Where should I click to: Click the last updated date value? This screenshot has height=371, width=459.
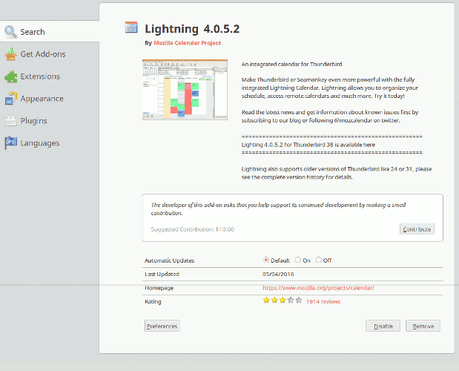(x=278, y=274)
